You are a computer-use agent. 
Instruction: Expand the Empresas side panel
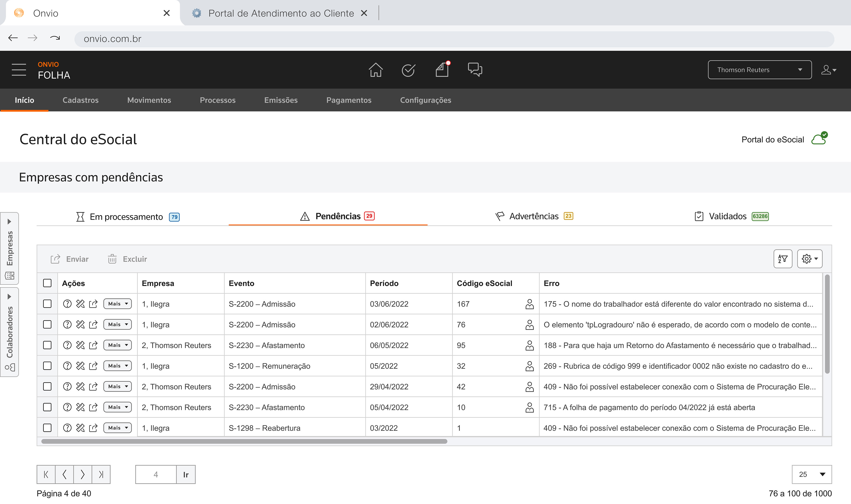[10, 249]
